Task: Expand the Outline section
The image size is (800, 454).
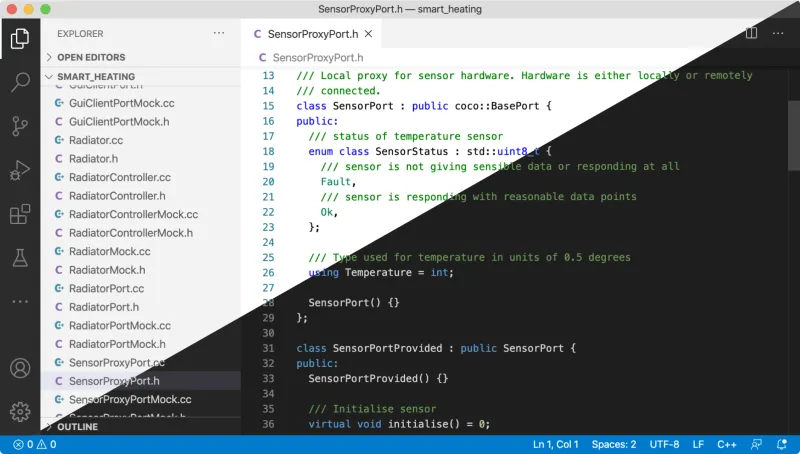Action: pyautogui.click(x=77, y=426)
